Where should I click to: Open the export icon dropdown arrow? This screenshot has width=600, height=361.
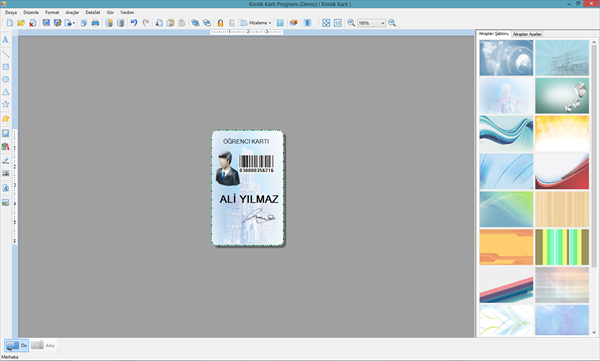tap(73, 23)
